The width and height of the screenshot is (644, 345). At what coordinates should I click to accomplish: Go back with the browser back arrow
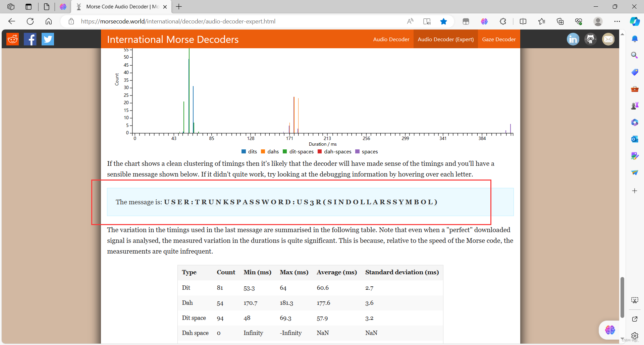coord(12,21)
